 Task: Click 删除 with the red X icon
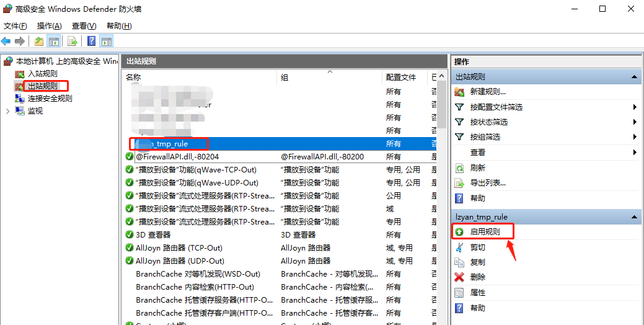(x=478, y=277)
